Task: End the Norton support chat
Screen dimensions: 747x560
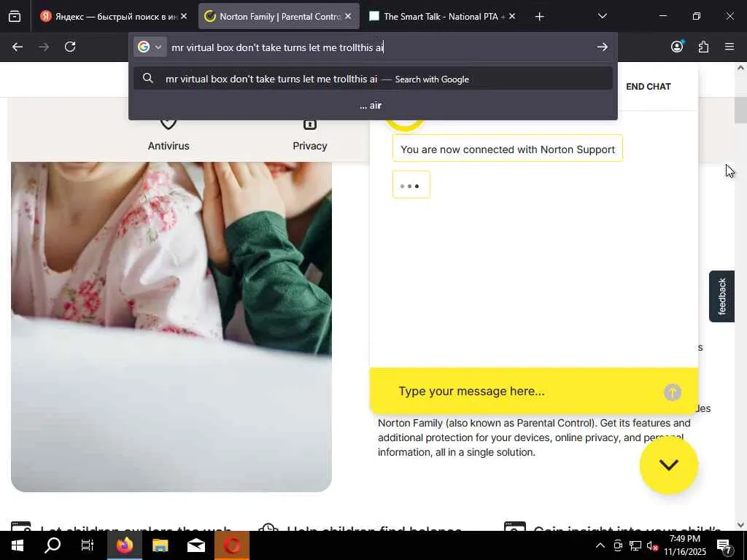Action: coord(648,87)
